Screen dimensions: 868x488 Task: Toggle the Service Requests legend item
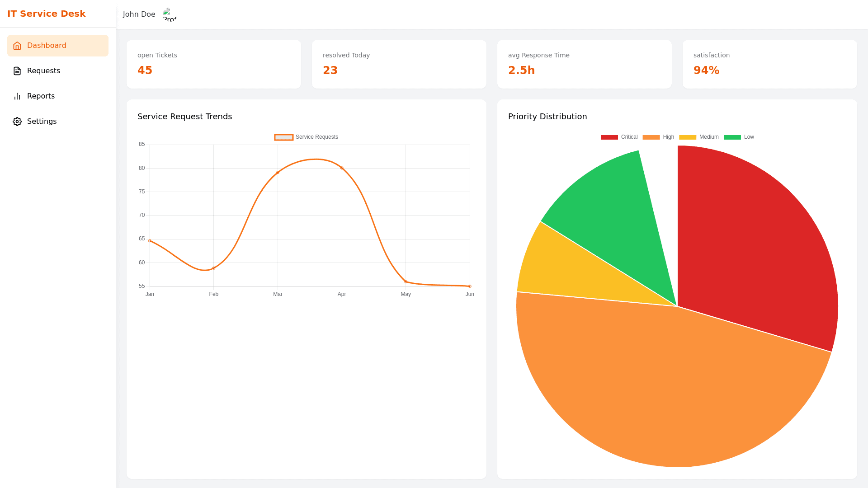coord(307,137)
